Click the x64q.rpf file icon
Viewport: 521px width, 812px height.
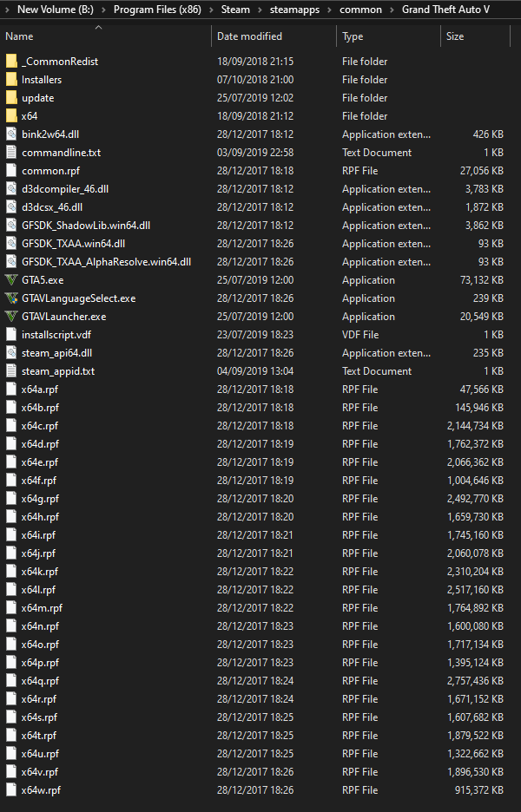click(11, 680)
